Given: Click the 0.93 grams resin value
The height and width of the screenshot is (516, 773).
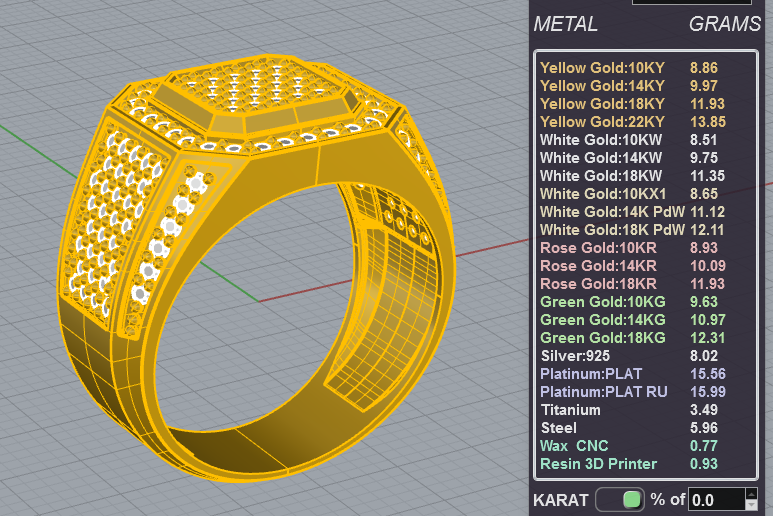Looking at the screenshot, I should (703, 463).
